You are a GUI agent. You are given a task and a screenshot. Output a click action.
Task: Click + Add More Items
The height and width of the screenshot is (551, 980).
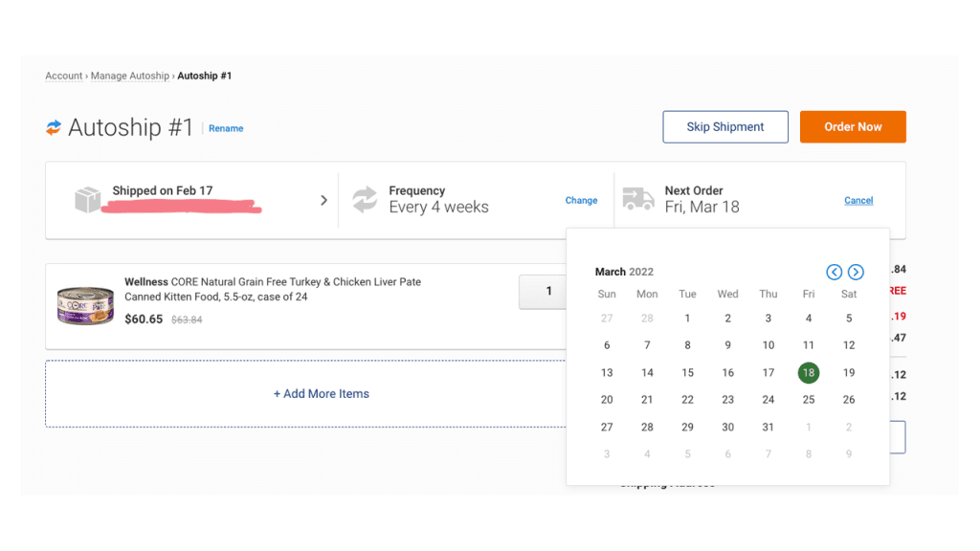point(322,393)
